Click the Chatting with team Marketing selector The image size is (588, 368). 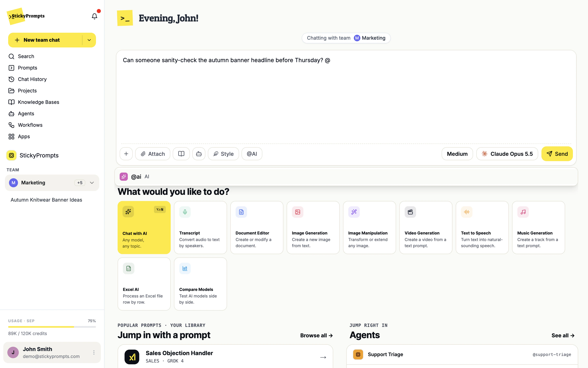point(346,38)
